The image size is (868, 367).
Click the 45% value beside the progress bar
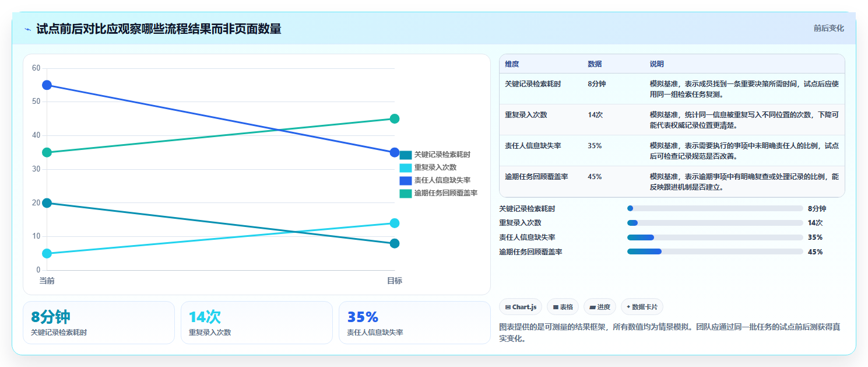click(x=815, y=252)
